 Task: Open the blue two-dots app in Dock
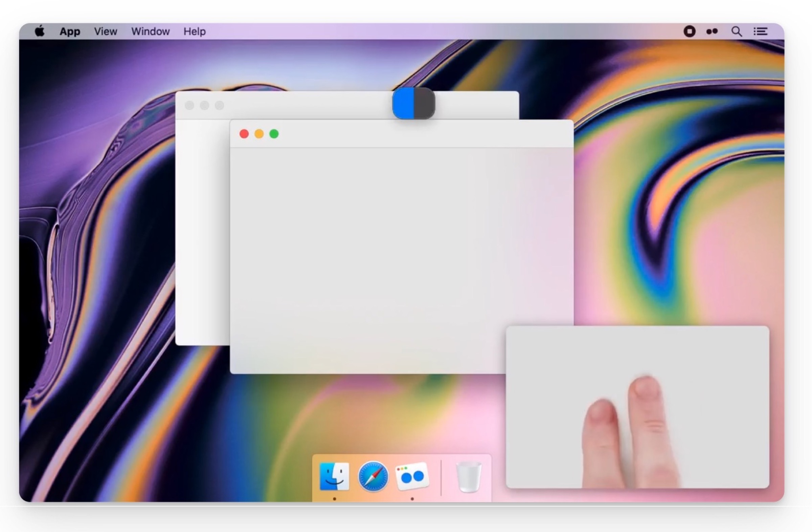pos(412,476)
